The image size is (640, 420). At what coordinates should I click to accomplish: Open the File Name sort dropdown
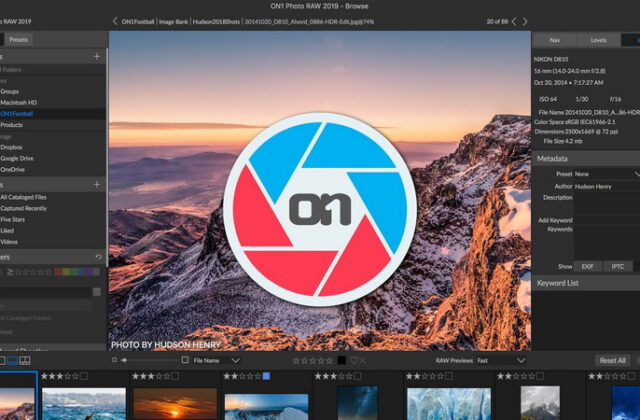pos(216,360)
